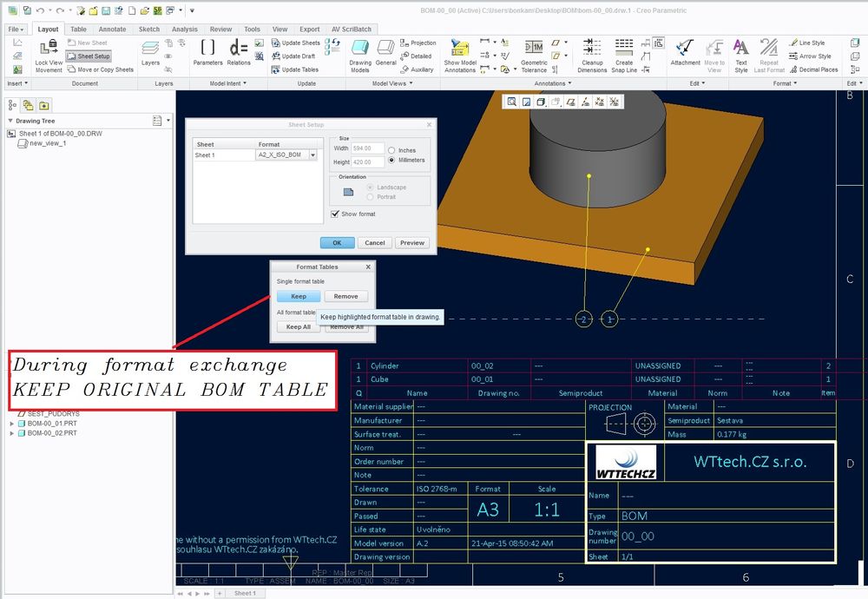
Task: Click Keep All in Format Tables dialog
Action: [x=299, y=327]
